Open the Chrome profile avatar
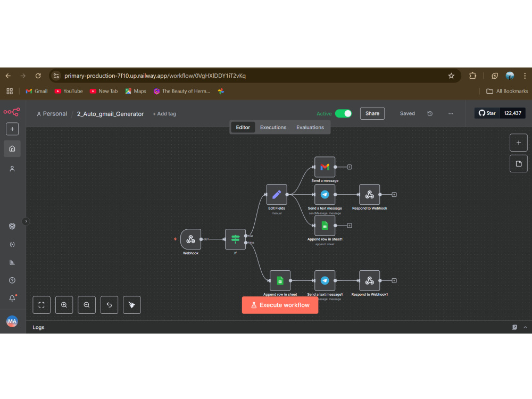Viewport: 532px width, 399px height. point(510,76)
